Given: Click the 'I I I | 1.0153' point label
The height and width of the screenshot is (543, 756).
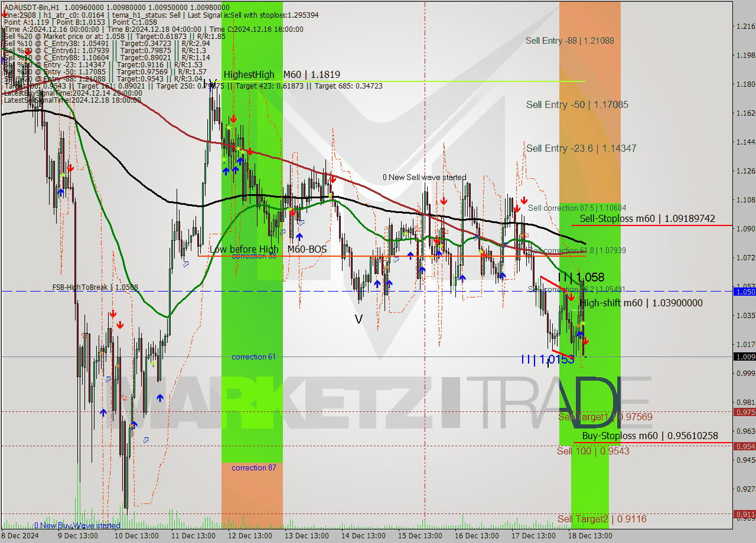Looking at the screenshot, I should pos(548,359).
